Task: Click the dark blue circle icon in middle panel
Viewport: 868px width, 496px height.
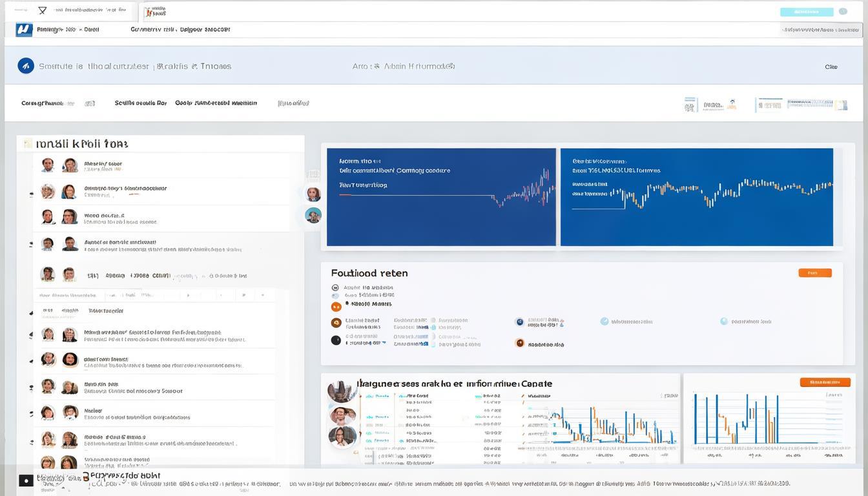Action: click(x=519, y=322)
